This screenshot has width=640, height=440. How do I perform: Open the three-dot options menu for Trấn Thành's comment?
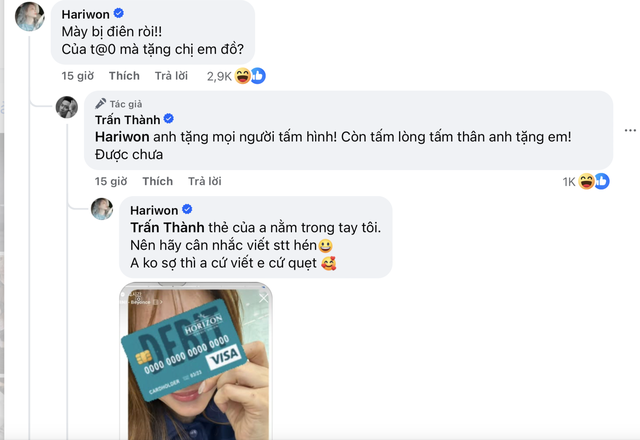pos(630,130)
